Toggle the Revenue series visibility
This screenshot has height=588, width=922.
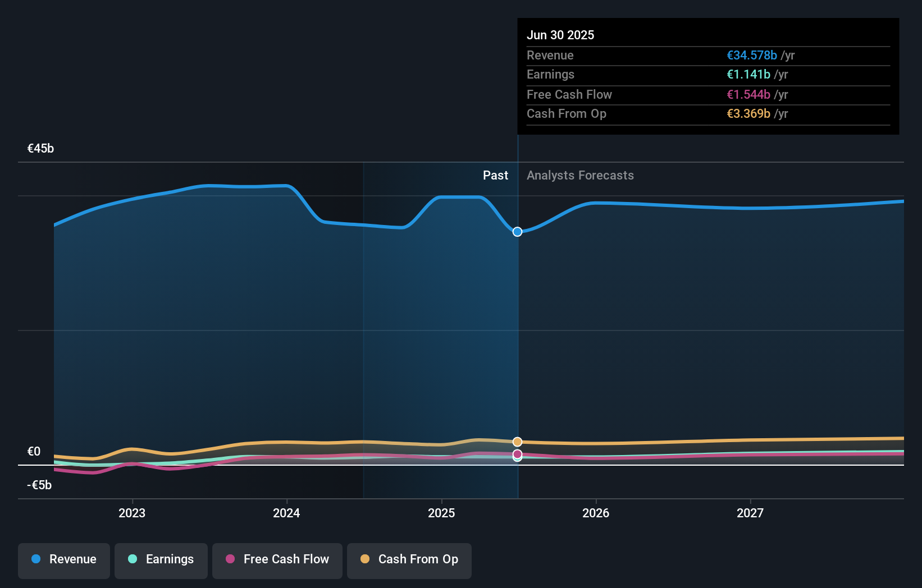pyautogui.click(x=63, y=561)
